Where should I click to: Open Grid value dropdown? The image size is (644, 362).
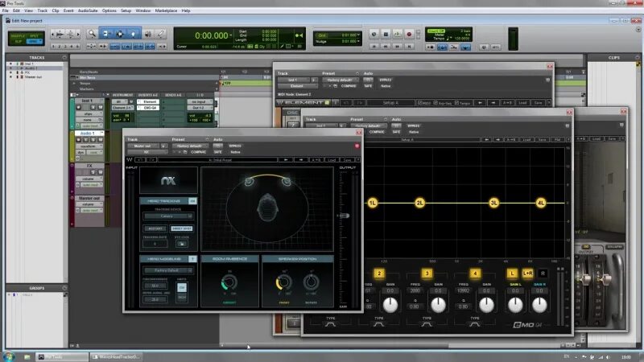[359, 35]
